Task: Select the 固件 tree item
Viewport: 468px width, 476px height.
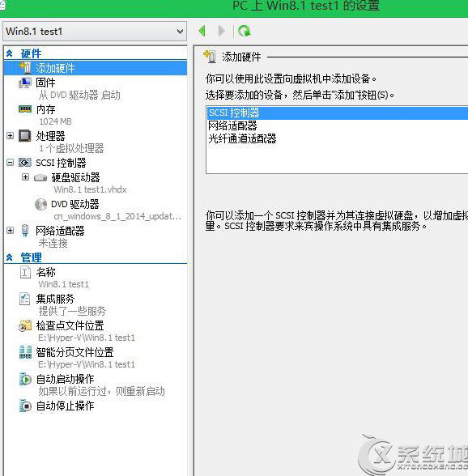Action: (x=45, y=83)
